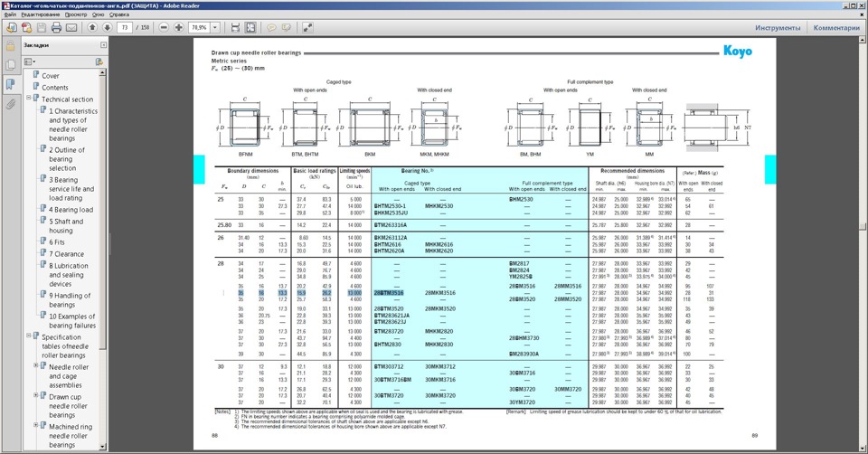Select the fit one full page icon
The image size is (868, 454).
(250, 27)
